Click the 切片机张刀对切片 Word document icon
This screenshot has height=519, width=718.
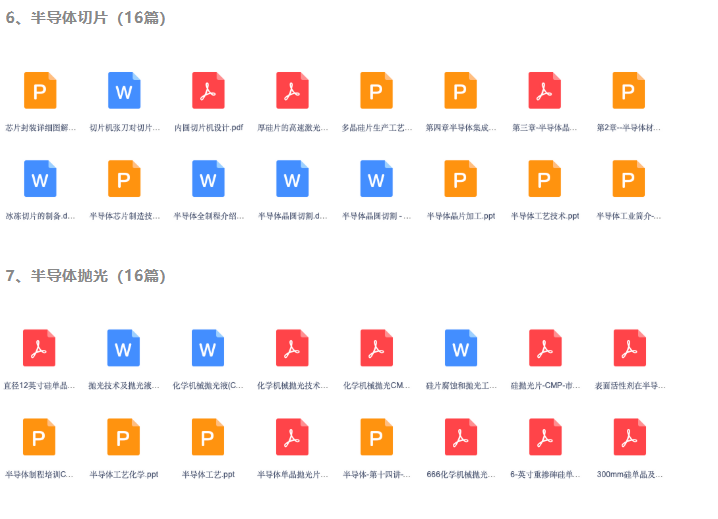[124, 91]
